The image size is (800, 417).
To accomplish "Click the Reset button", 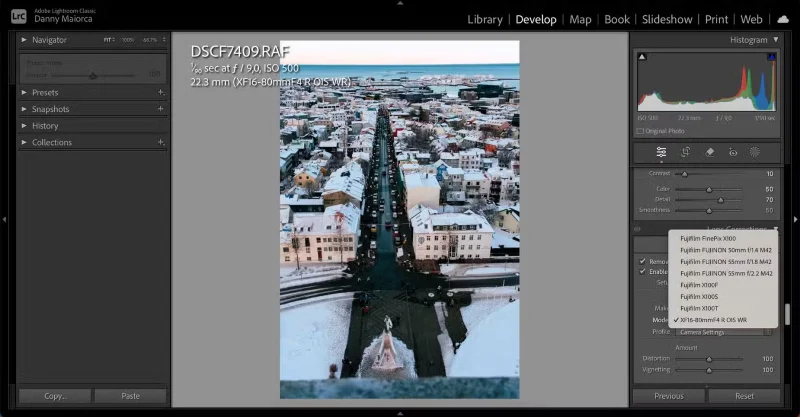I will click(744, 396).
